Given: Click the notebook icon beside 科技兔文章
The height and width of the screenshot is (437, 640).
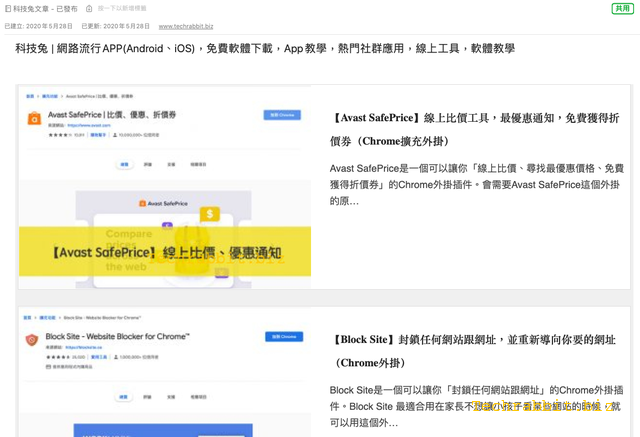Looking at the screenshot, I should click(x=8, y=9).
